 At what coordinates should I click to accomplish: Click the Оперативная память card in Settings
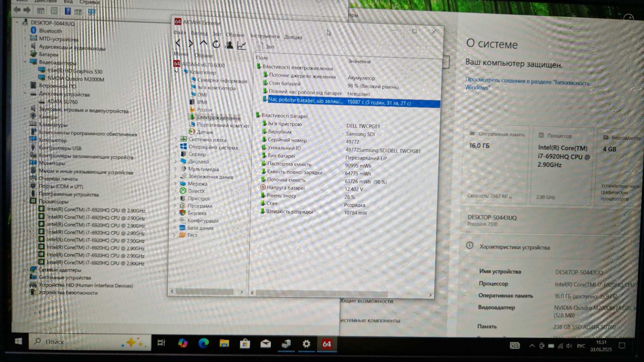tap(495, 165)
